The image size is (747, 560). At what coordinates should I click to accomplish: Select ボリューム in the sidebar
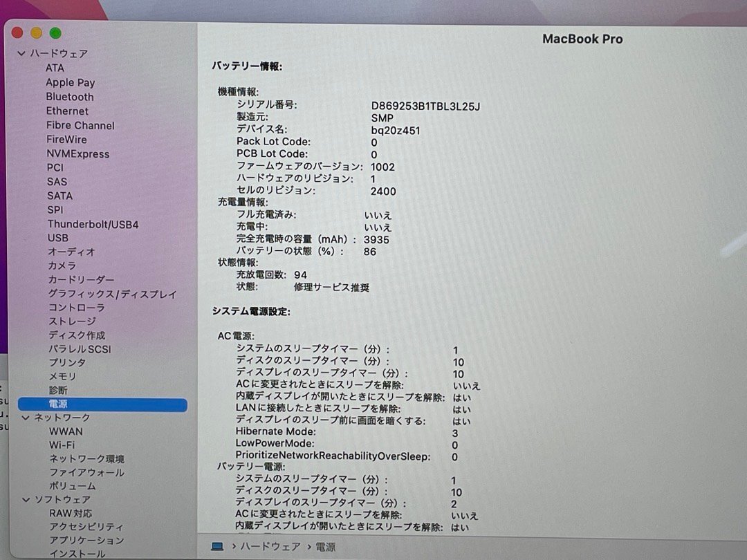click(73, 486)
